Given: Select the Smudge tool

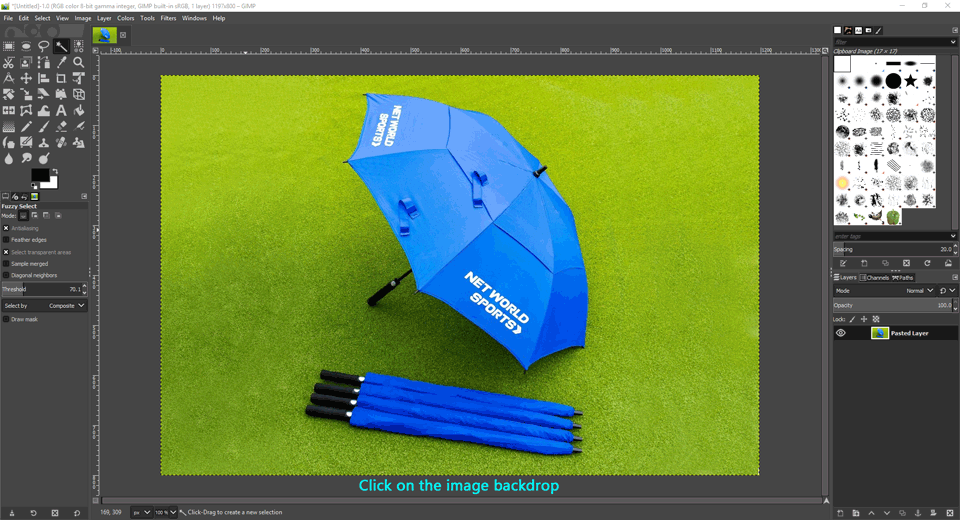Looking at the screenshot, I should [26, 159].
